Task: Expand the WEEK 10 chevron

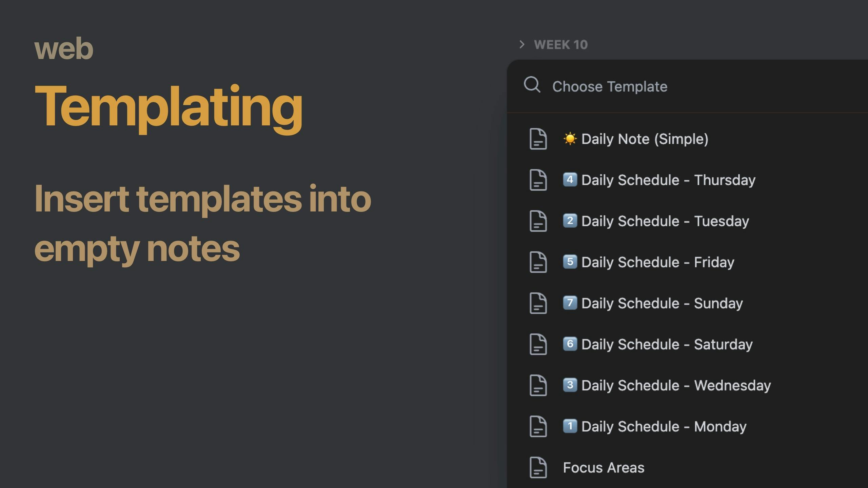Action: [x=522, y=44]
